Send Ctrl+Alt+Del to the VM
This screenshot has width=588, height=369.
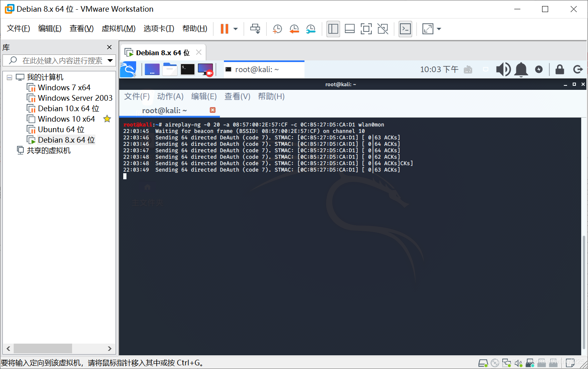click(255, 29)
